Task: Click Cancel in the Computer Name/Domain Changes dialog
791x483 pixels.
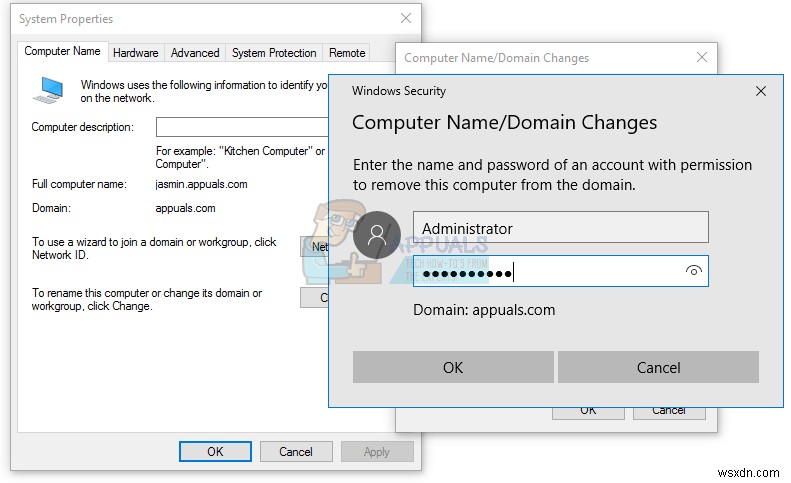Action: click(668, 410)
